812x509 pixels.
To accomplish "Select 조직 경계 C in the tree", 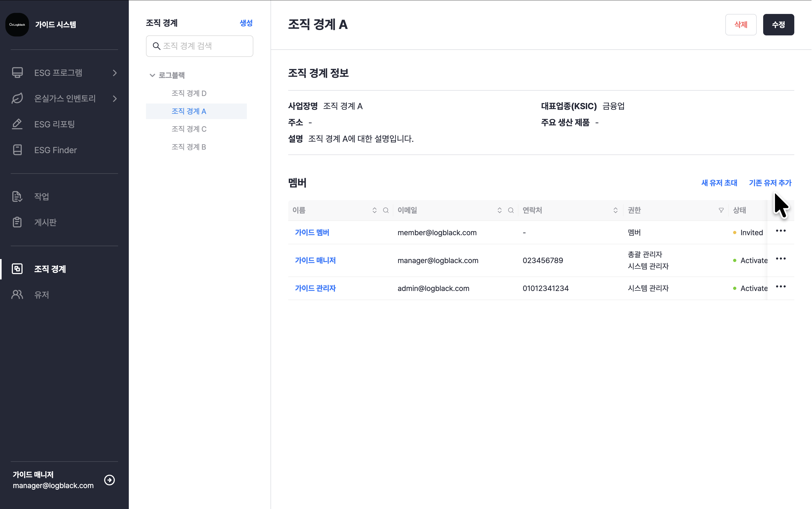I will coord(189,129).
